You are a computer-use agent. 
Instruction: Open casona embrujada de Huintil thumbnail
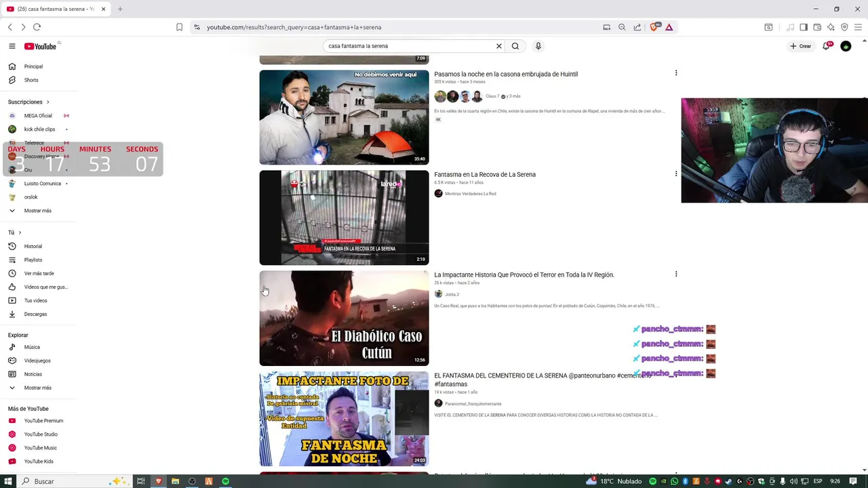point(344,117)
